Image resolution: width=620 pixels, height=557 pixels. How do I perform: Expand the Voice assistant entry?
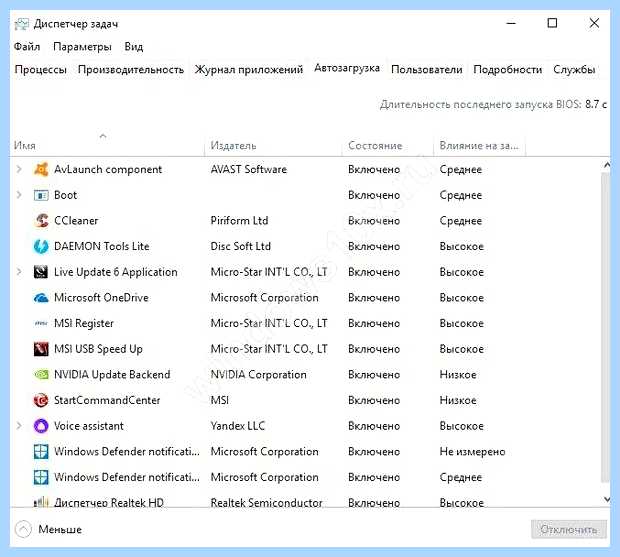tap(19, 426)
